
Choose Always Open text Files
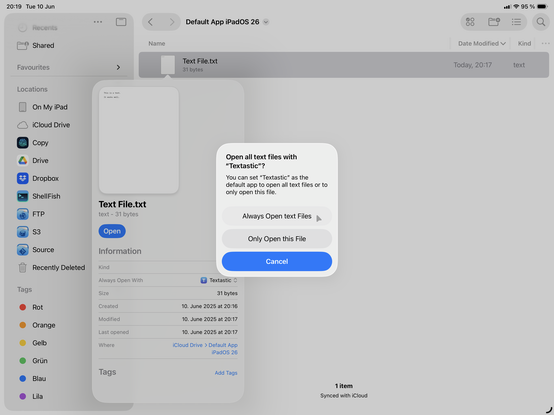coord(277,216)
